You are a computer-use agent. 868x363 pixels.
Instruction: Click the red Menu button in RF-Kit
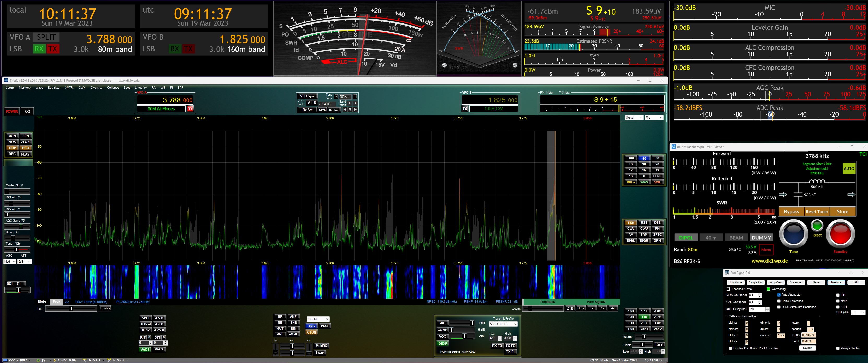tap(766, 250)
